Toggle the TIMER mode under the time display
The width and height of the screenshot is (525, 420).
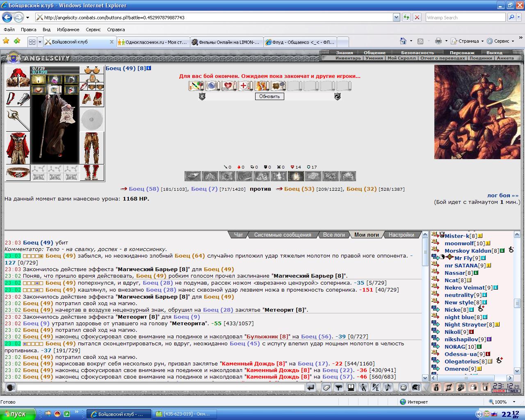[513, 391]
